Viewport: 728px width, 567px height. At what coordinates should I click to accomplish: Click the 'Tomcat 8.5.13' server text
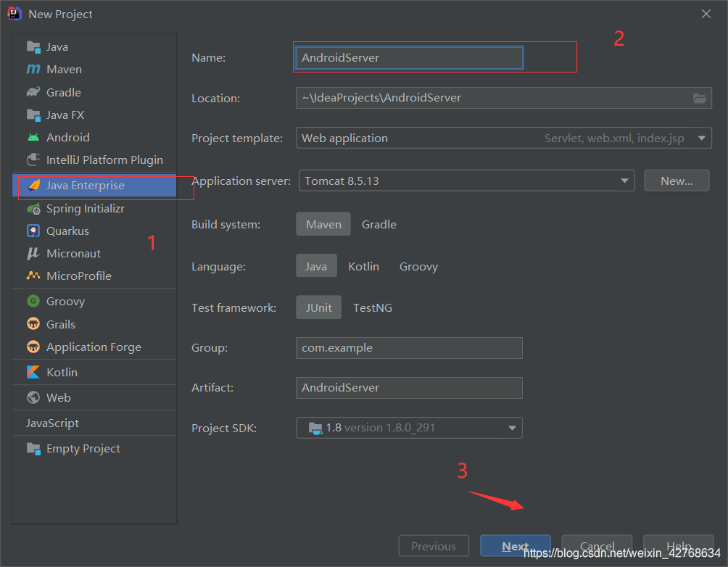tap(342, 181)
